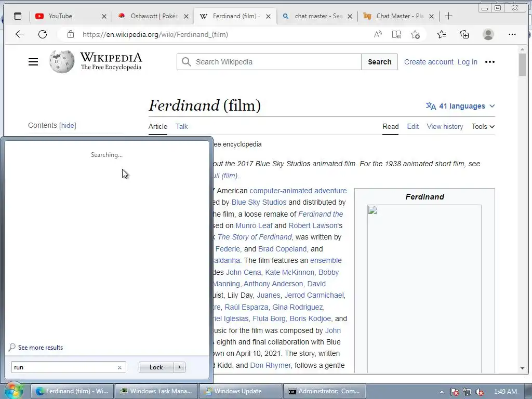This screenshot has width=532, height=399.
Task: Close the YouTube tab
Action: click(104, 16)
